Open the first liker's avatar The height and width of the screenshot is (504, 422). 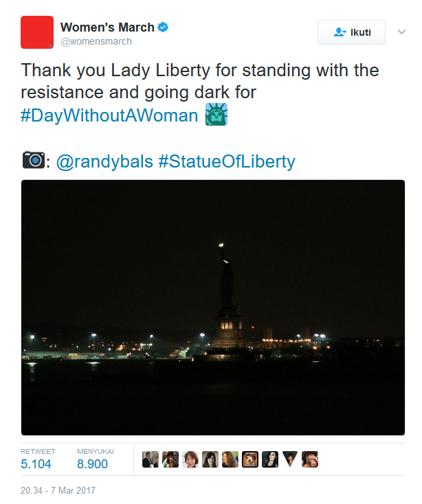point(151,459)
